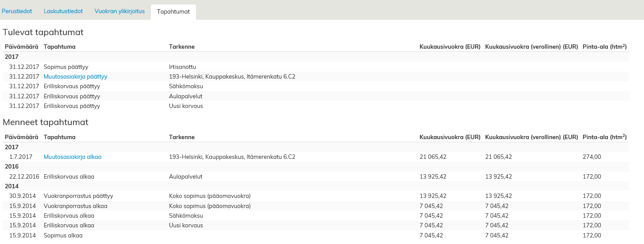Viewport: 644px width, 244px height.
Task: Click the "Menneet tapahtumat" section heading
Action: click(46, 122)
